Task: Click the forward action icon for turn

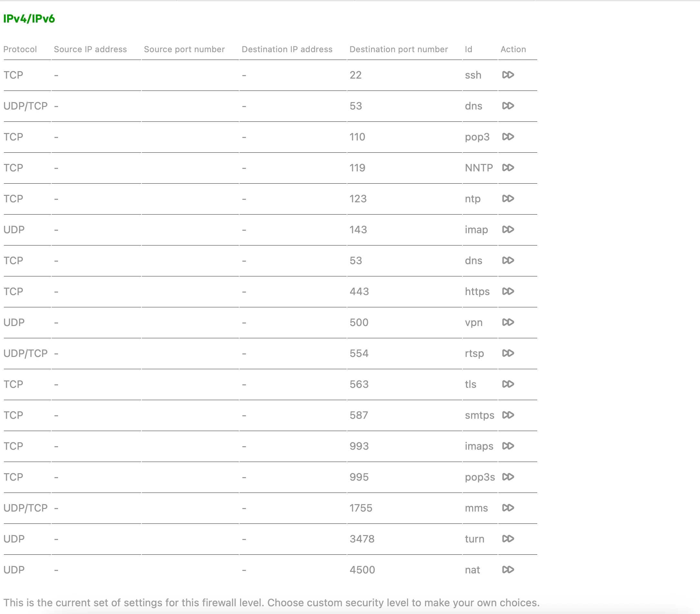Action: [x=508, y=539]
